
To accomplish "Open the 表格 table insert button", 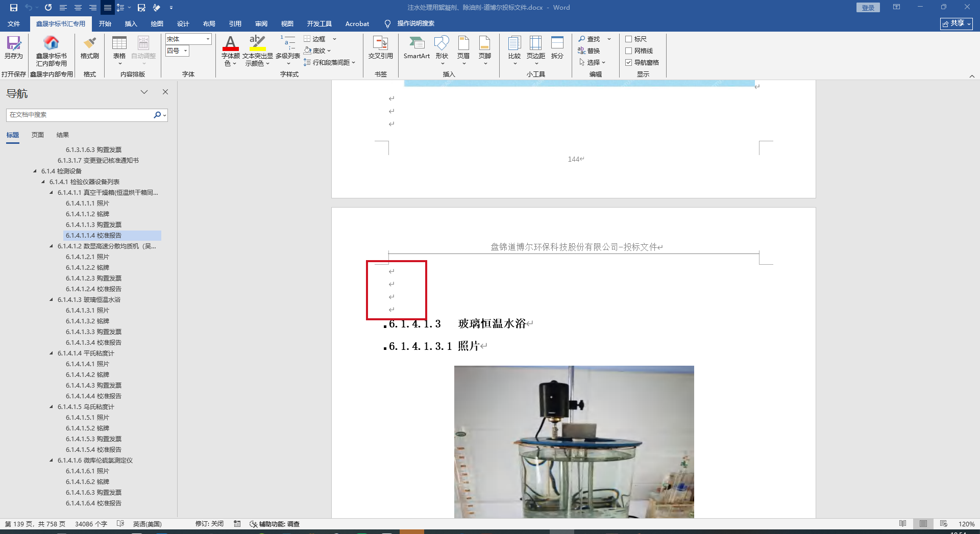I will click(x=119, y=50).
